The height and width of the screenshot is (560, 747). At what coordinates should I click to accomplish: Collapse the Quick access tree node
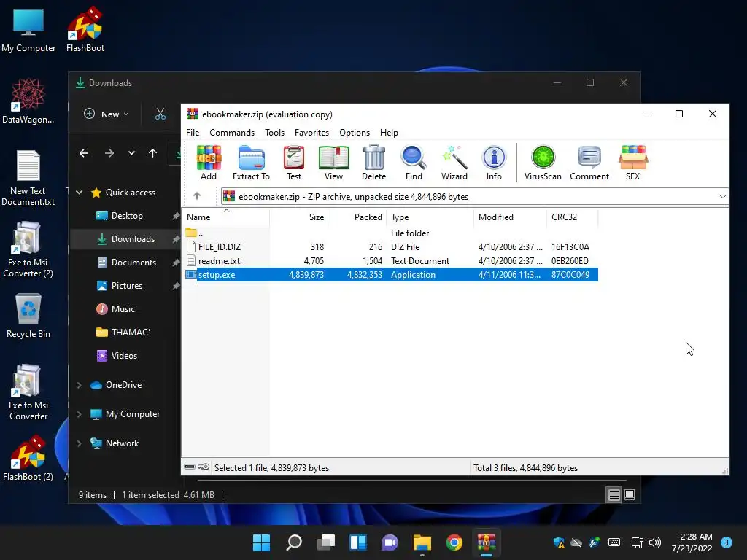click(79, 192)
